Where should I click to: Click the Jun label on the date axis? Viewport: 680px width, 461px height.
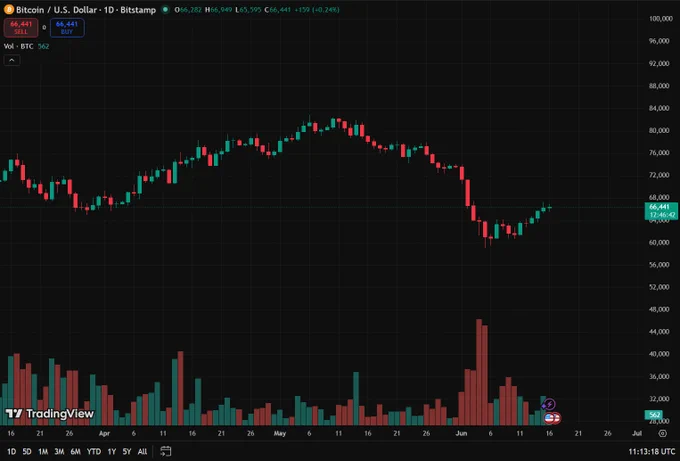461,433
